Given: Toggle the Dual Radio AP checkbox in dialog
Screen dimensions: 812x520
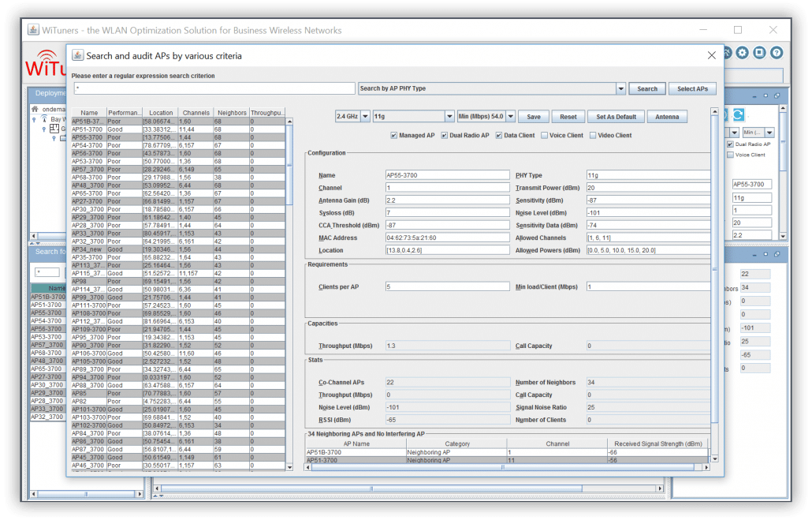Looking at the screenshot, I should click(445, 135).
